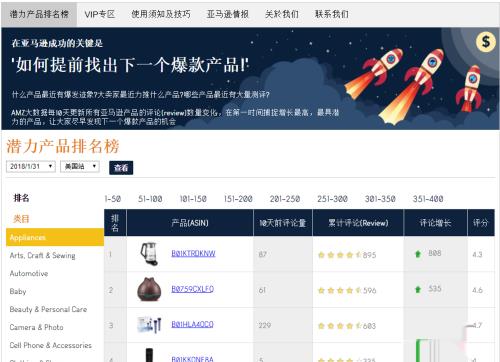Click the 累计评论(Review) column header
The height and width of the screenshot is (362, 500).
[358, 223]
